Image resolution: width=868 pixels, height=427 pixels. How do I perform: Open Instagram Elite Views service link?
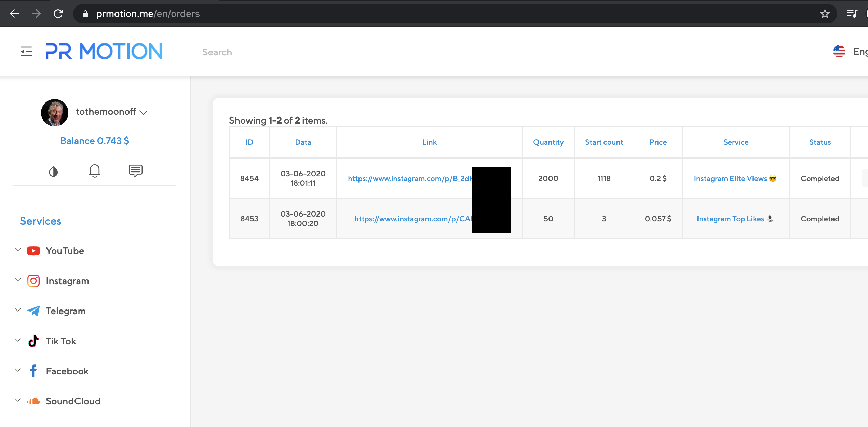735,178
